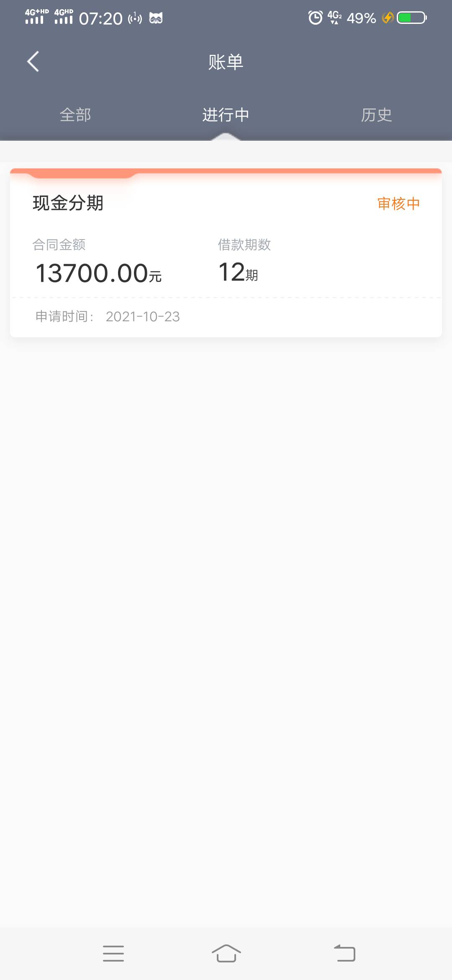This screenshot has height=980, width=452.
Task: Tap the 4G+HD signal strength icon
Action: click(36, 17)
